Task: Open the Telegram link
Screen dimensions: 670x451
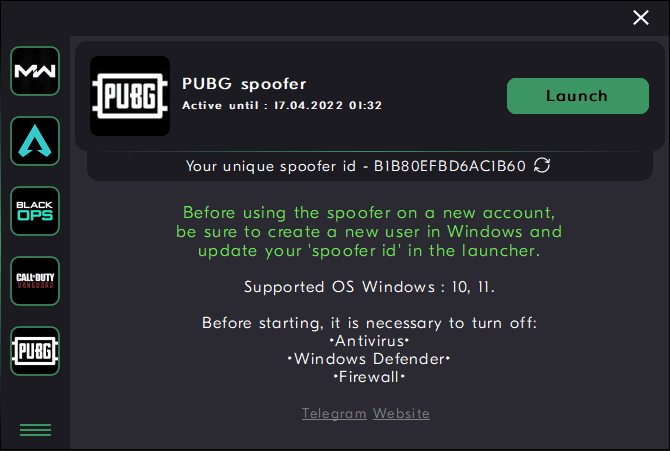Action: coord(334,413)
